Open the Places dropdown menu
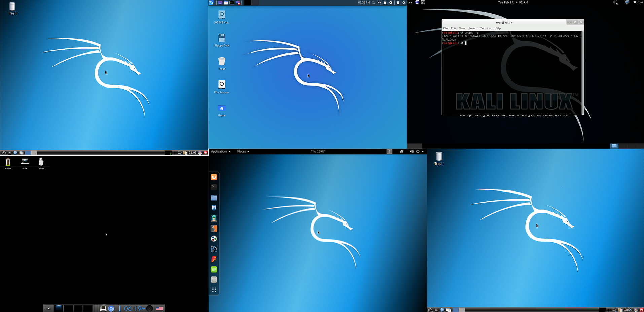This screenshot has width=644, height=312. [243, 151]
